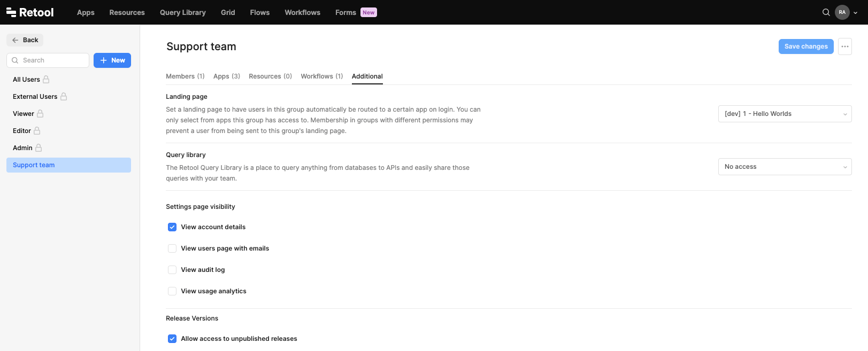Switch to the Apps (3) tab
This screenshot has width=868, height=351.
pos(227,76)
